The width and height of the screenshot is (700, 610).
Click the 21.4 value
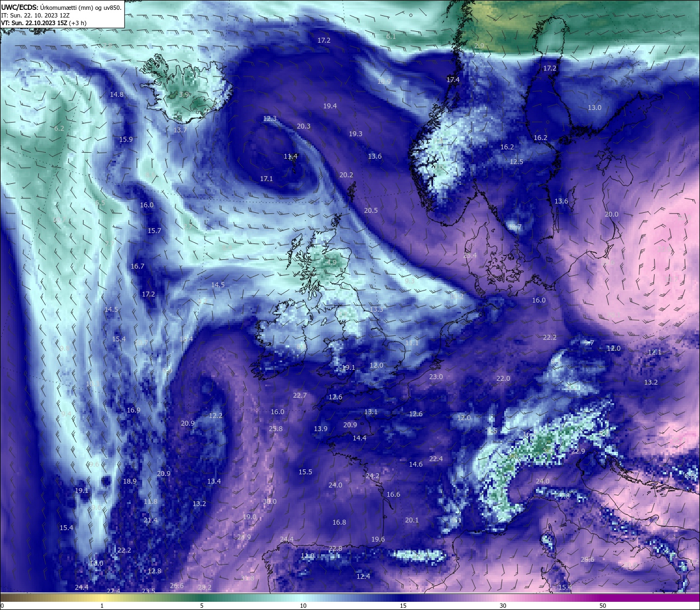(x=150, y=520)
